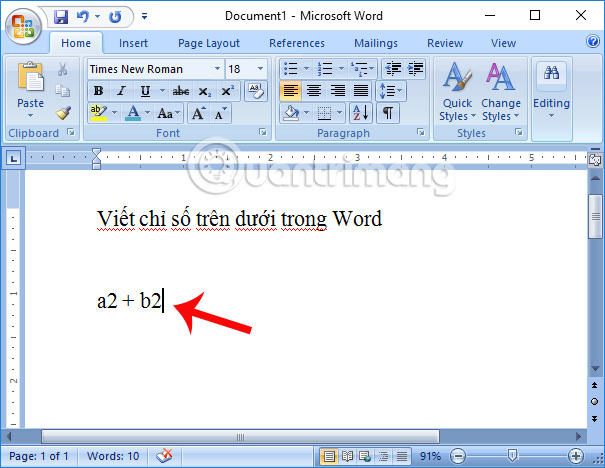This screenshot has height=468, width=605.
Task: Launch the Paragraph dialog box
Action: [x=420, y=133]
